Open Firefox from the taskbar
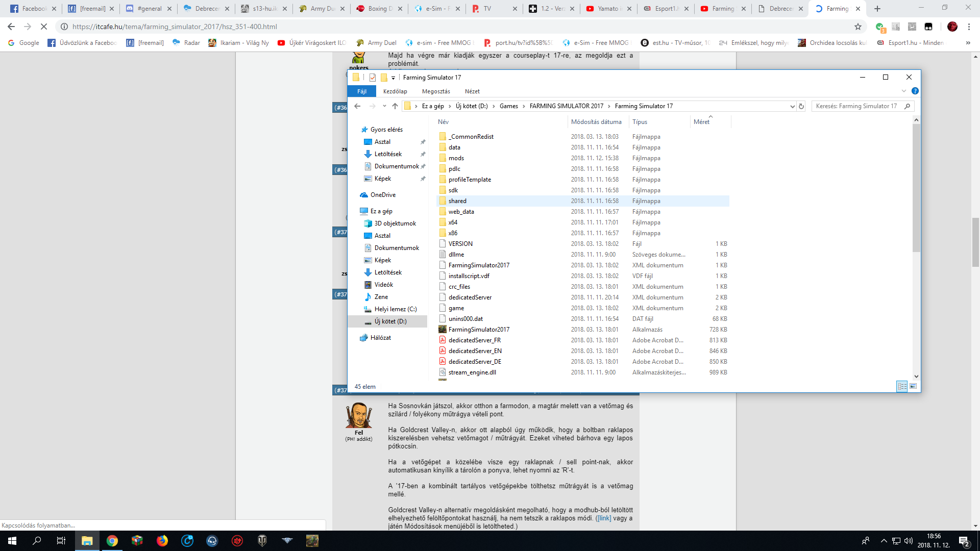 162,541
